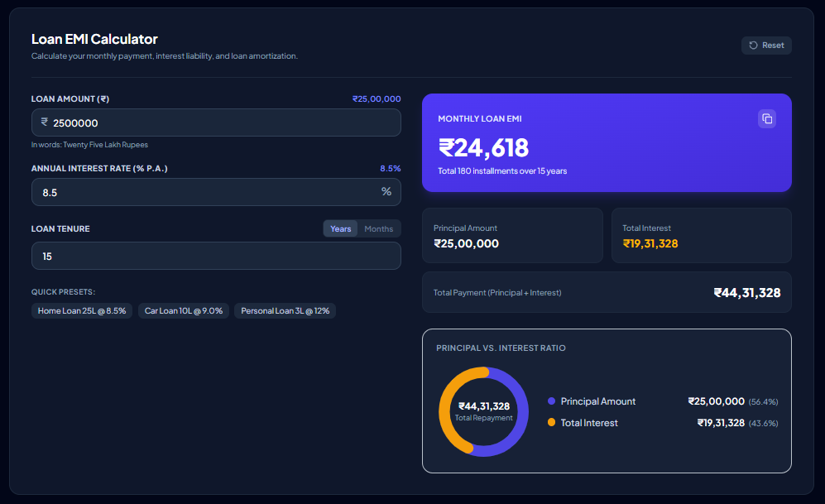Click the purple Principal Amount legend dot
The image size is (825, 504).
[x=551, y=401]
